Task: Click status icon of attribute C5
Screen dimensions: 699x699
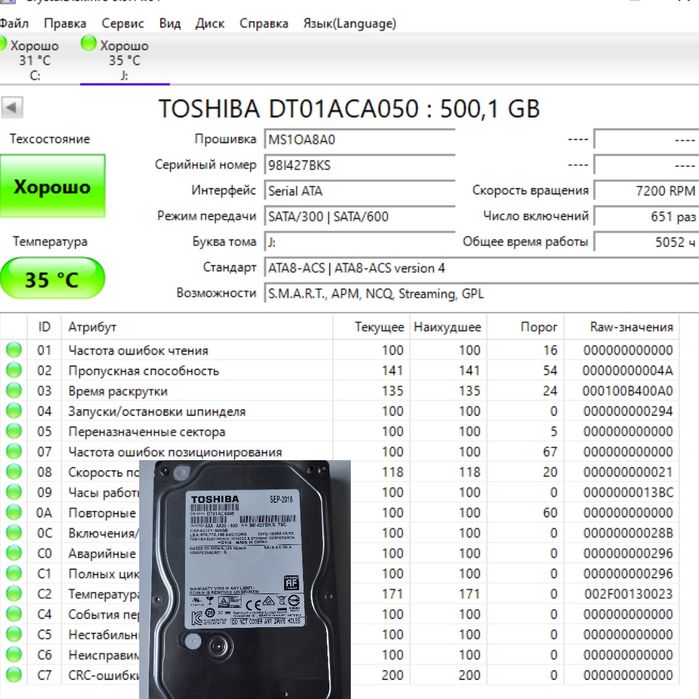Action: click(x=14, y=634)
